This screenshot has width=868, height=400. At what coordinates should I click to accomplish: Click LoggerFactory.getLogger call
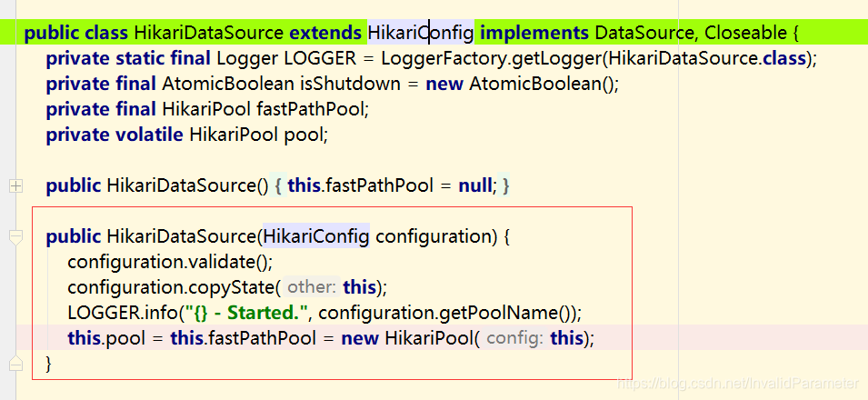(491, 58)
